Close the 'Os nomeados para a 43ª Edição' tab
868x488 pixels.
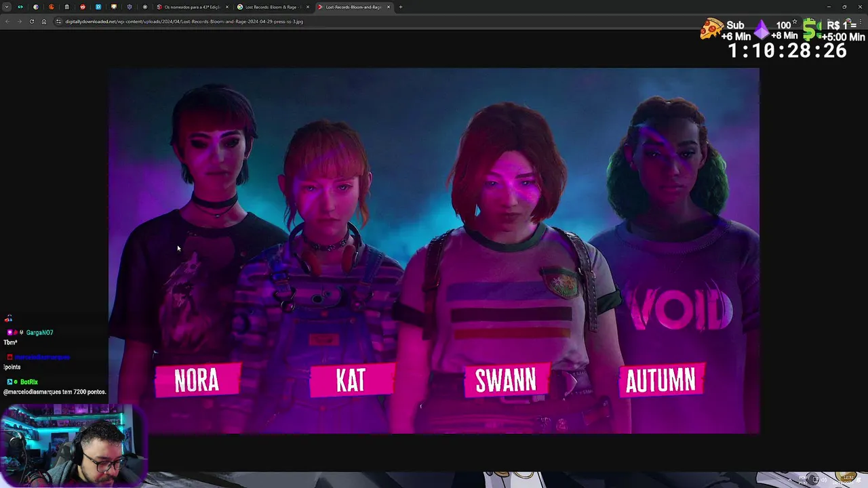tap(227, 7)
